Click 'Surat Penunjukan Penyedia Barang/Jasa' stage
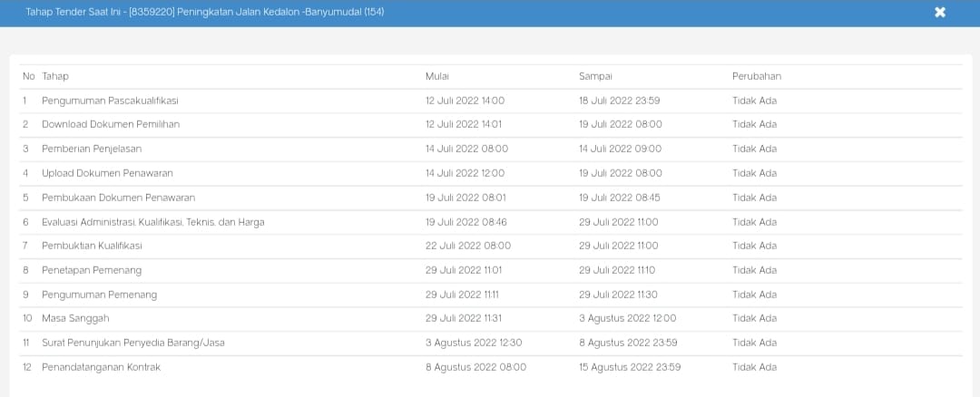Image resolution: width=980 pixels, height=397 pixels. pos(133,343)
